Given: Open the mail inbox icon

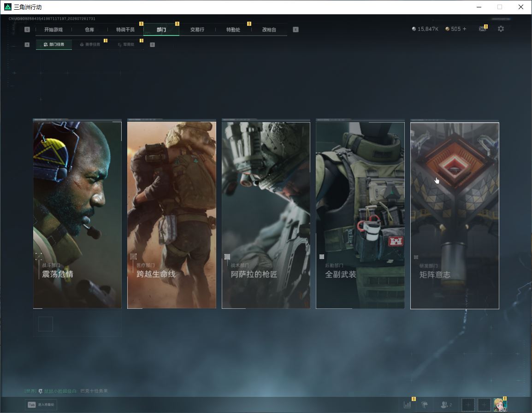Looking at the screenshot, I should point(483,29).
